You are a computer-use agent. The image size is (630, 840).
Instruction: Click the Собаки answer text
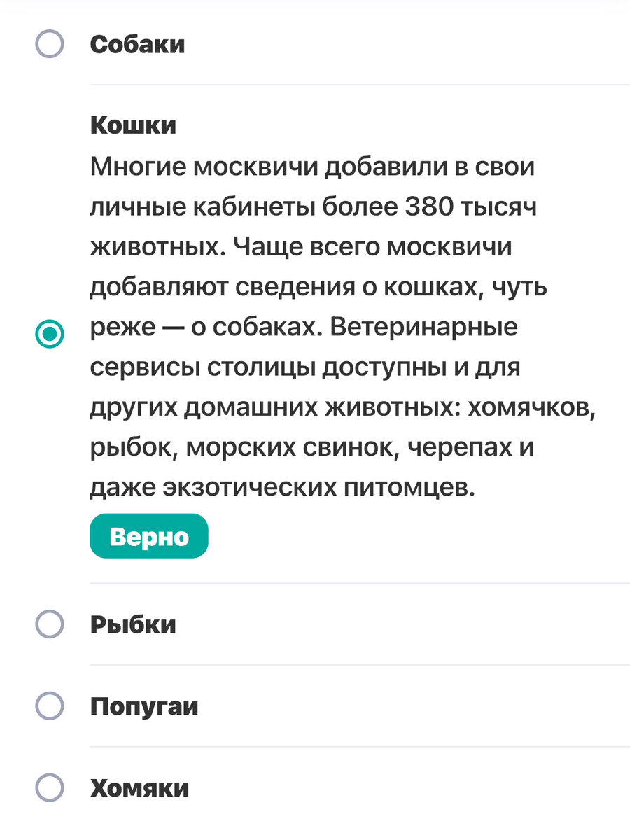(x=137, y=45)
